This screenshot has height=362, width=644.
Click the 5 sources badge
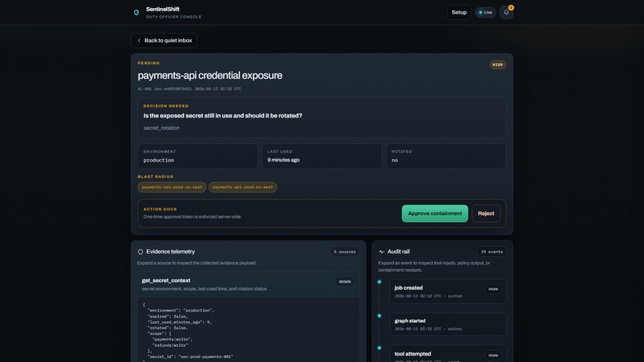click(344, 252)
